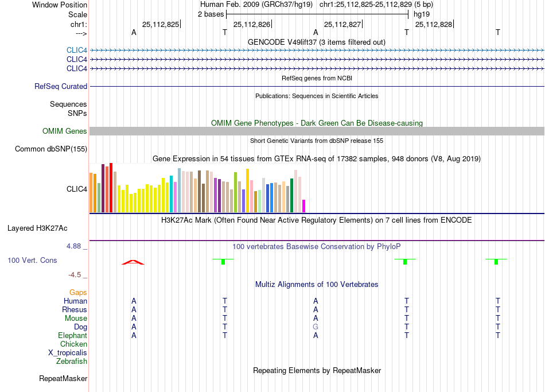Click the 4.88 PhyloP upper limit value
545x392 pixels.
[73, 246]
